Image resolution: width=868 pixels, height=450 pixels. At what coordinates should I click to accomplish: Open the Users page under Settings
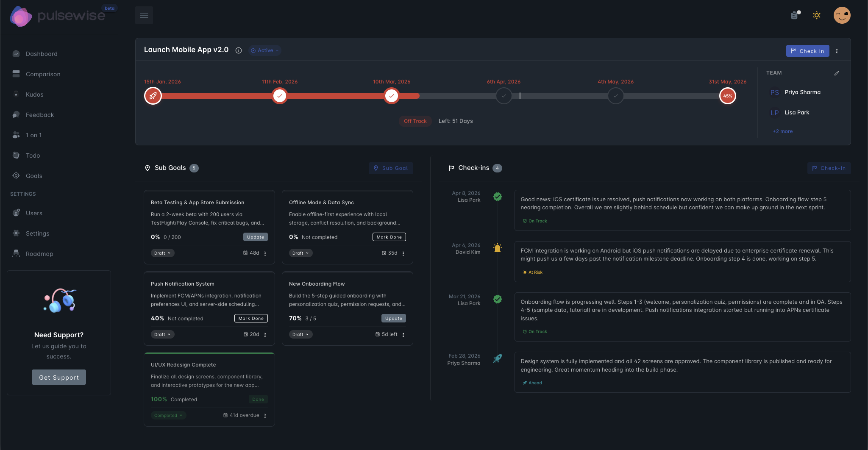34,213
